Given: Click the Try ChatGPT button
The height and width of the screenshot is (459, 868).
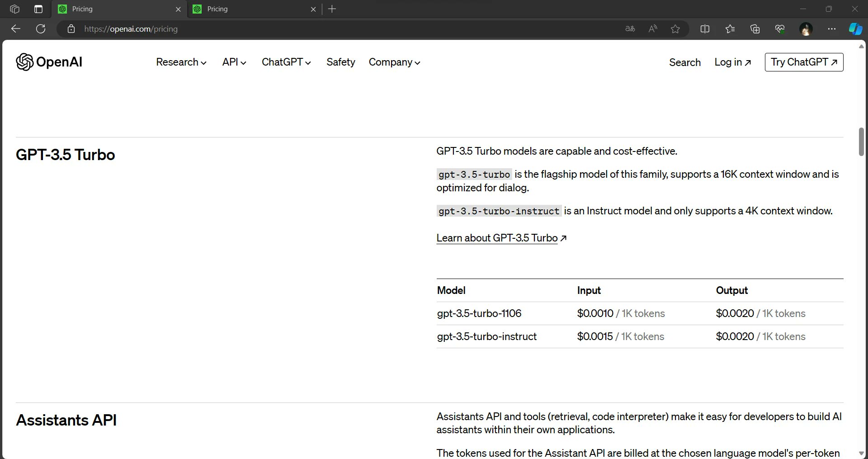Looking at the screenshot, I should point(803,62).
